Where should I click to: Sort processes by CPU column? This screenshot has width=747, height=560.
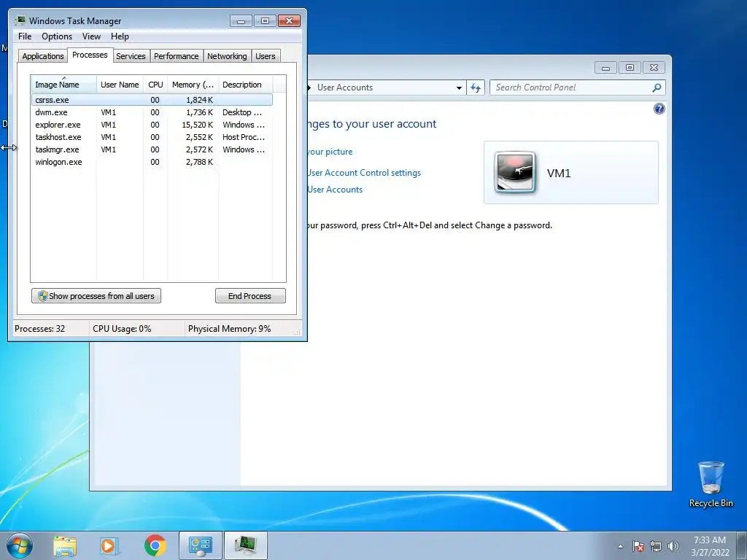(155, 85)
